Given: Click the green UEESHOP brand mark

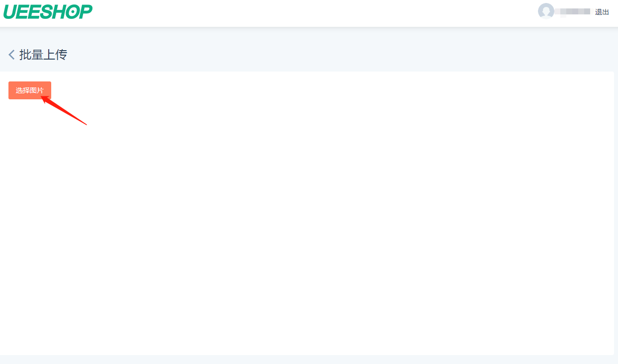Looking at the screenshot, I should 48,11.
